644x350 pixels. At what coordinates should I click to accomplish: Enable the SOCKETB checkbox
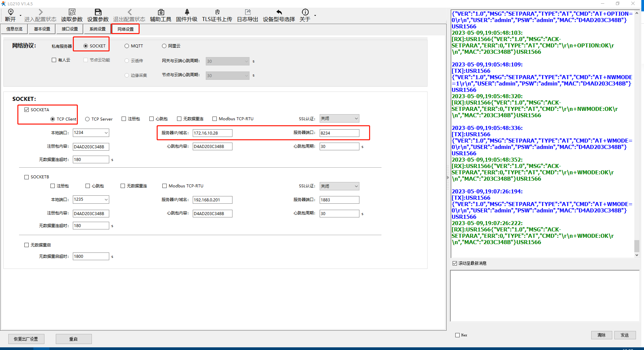(27, 177)
